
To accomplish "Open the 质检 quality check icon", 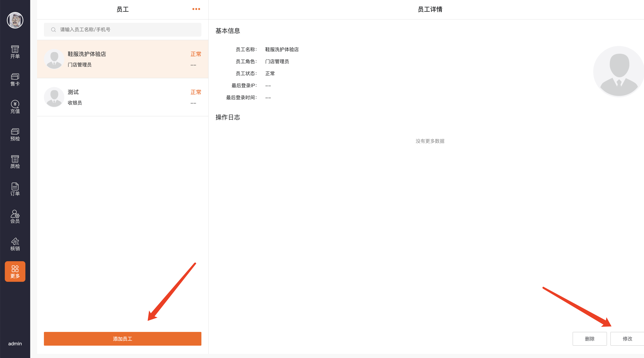I will (15, 162).
